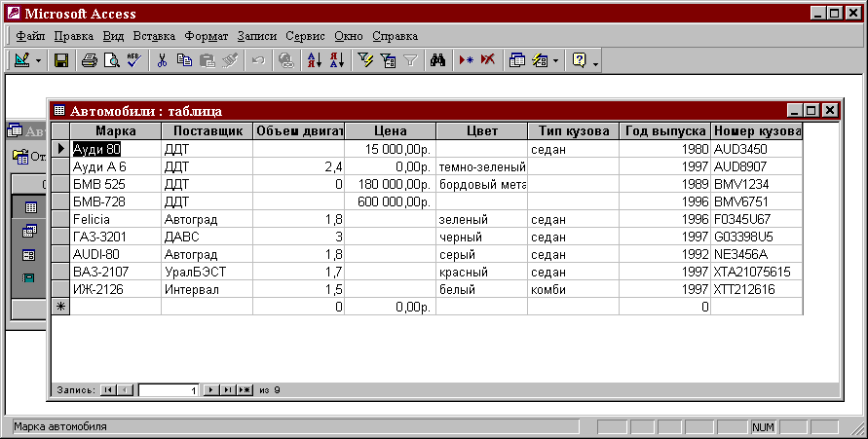
Task: Select the Тип кузова column header
Action: click(574, 131)
